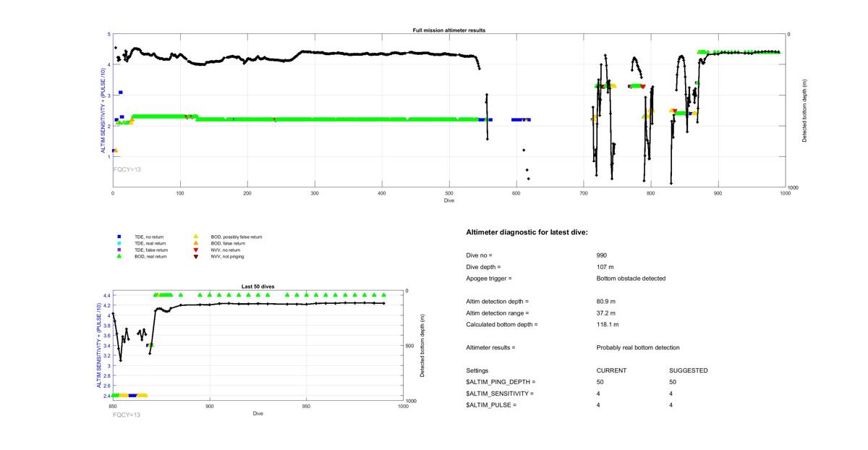
Task: Click the 300 tick on full mission dive axis
Action: pyautogui.click(x=315, y=193)
